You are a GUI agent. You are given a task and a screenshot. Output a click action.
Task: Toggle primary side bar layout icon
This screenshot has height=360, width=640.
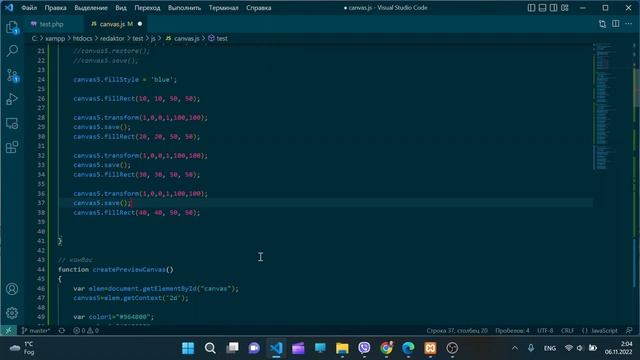click(x=531, y=8)
